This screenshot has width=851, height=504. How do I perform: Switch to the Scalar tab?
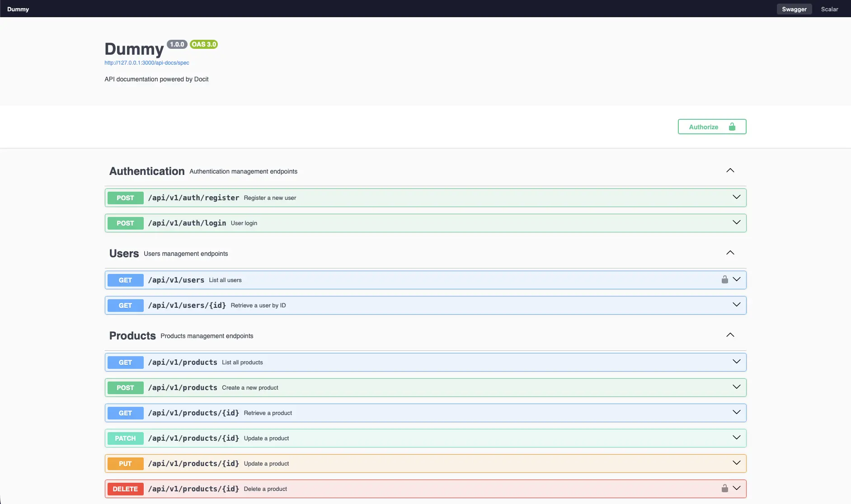point(829,9)
